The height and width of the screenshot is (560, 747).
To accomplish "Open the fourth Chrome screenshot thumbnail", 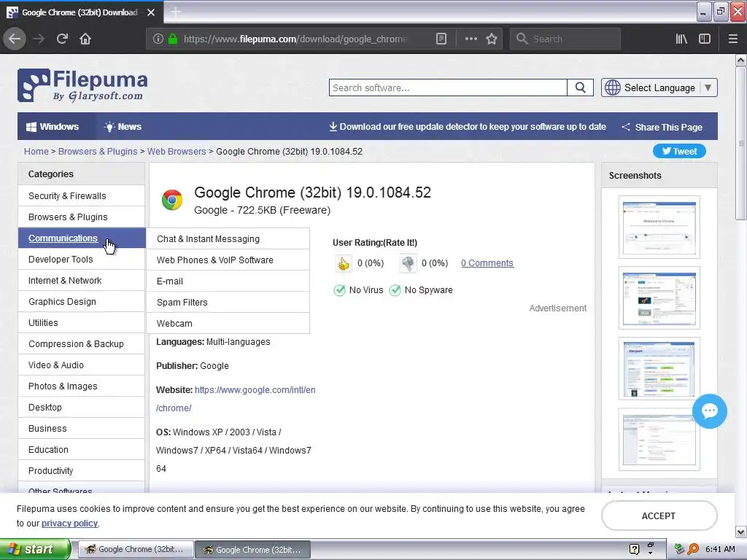I will tap(659, 439).
